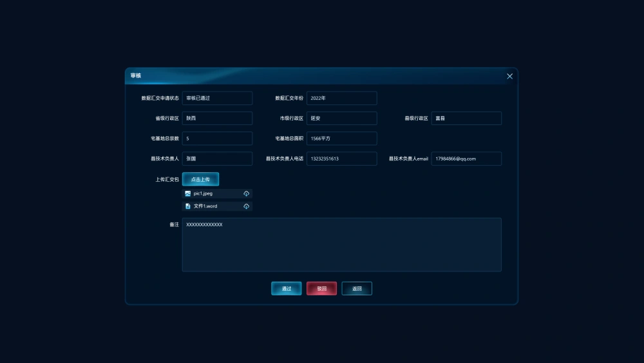
Task: Click the 宅基地总宗数 field
Action: tap(217, 139)
